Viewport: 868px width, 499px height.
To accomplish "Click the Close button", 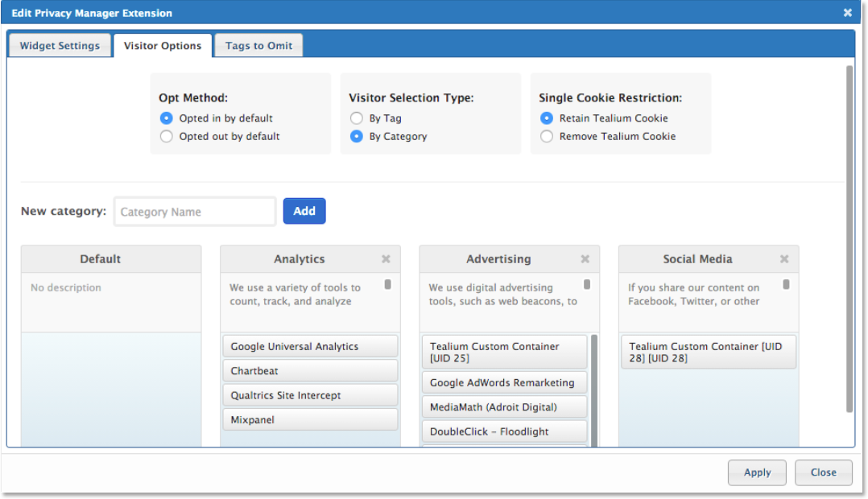I will coord(823,472).
